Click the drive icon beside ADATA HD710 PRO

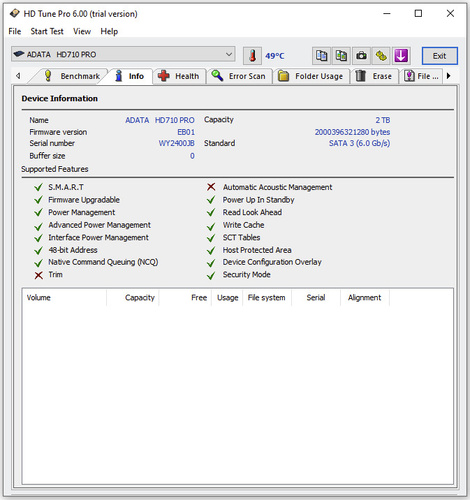tap(19, 54)
